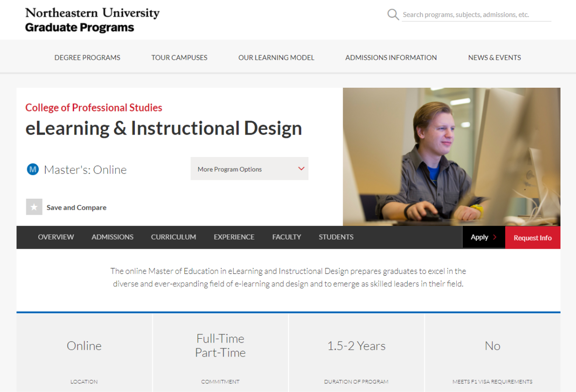Click the program description paragraph

click(288, 277)
